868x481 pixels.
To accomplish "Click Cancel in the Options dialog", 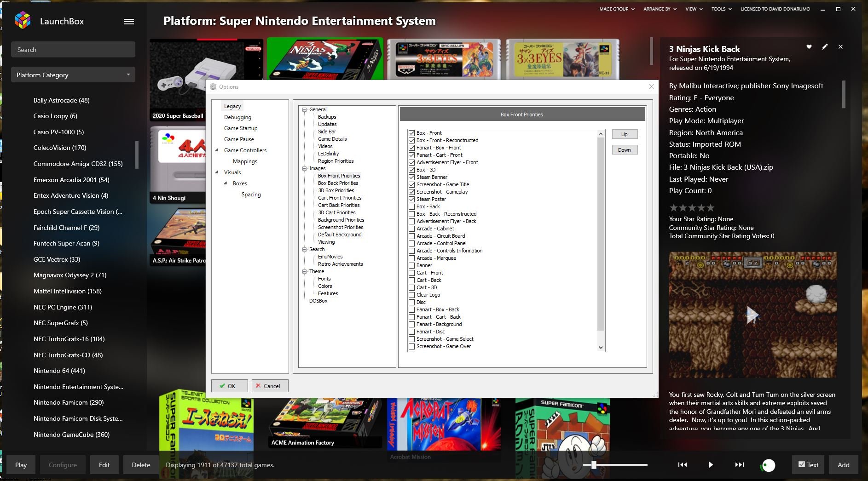I will pos(270,386).
